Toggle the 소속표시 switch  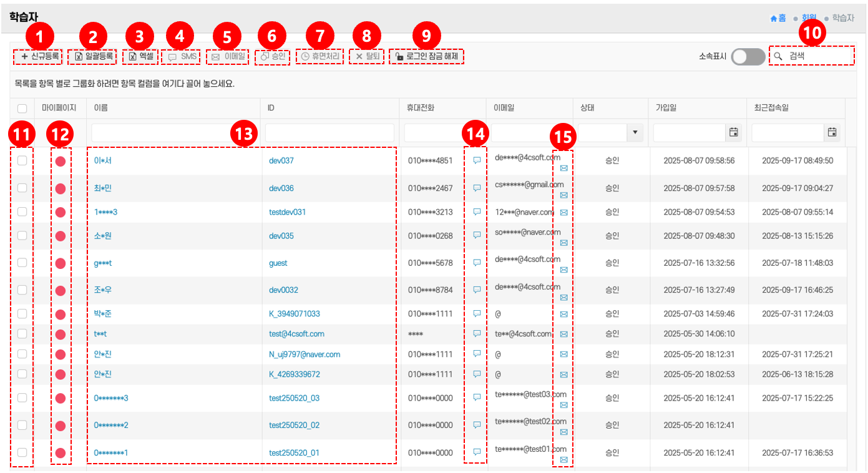pyautogui.click(x=748, y=57)
